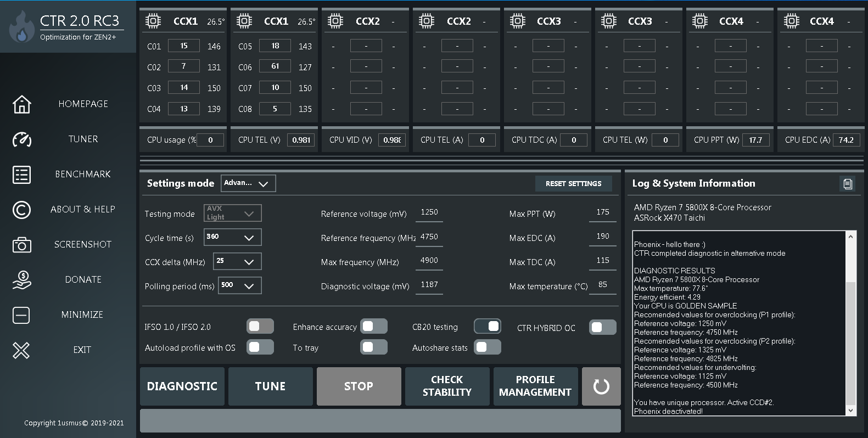The image size is (868, 438).
Task: Open PROFILE MANAGEMENT
Action: (x=536, y=386)
